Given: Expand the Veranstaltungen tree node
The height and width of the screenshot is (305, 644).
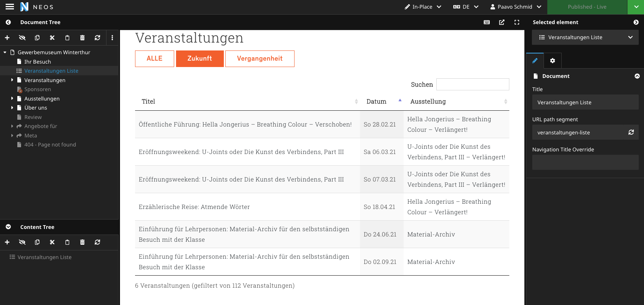Looking at the screenshot, I should (12, 80).
